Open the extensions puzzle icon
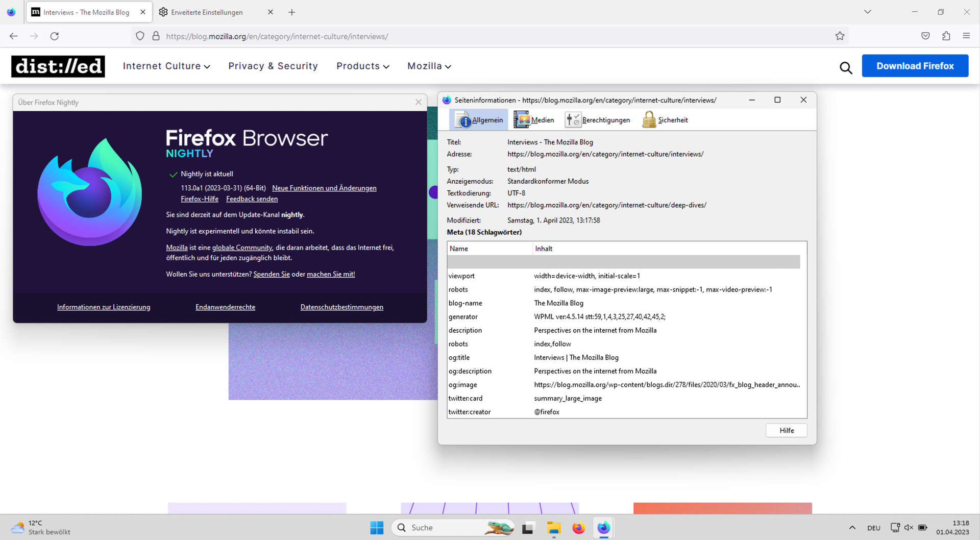The height and width of the screenshot is (540, 980). click(946, 36)
